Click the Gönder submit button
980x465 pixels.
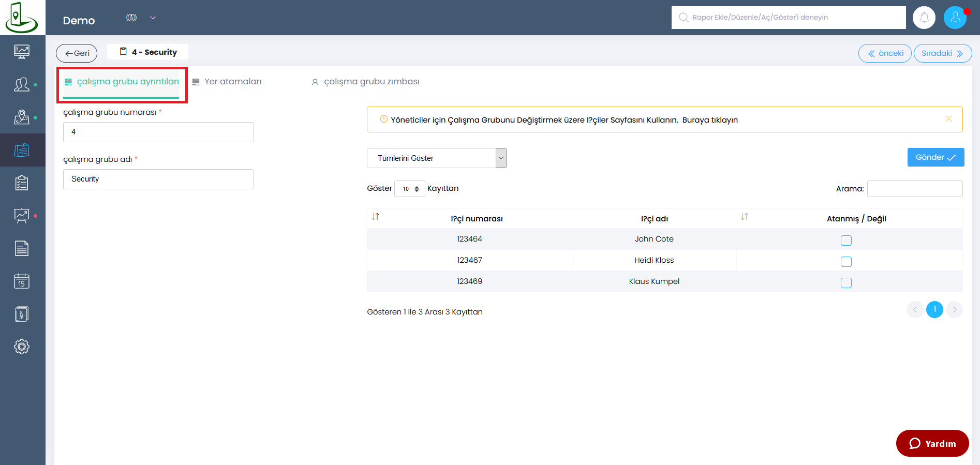coord(936,157)
